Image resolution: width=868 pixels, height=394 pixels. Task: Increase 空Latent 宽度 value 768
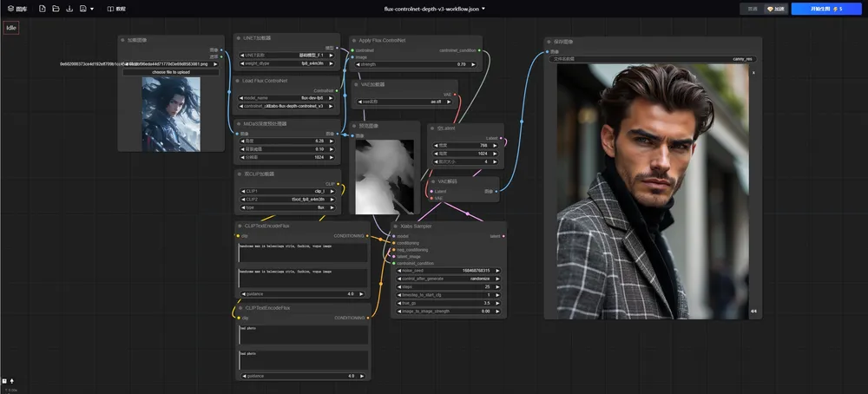click(495, 146)
